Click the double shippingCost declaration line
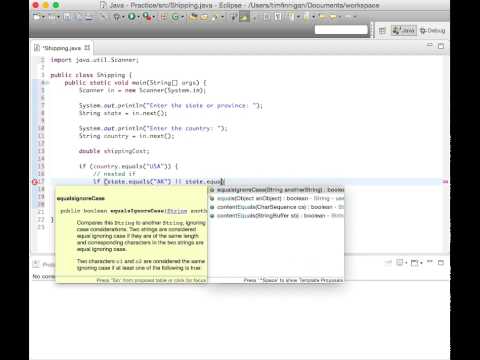Screen dimensions: 480x360 114,151
